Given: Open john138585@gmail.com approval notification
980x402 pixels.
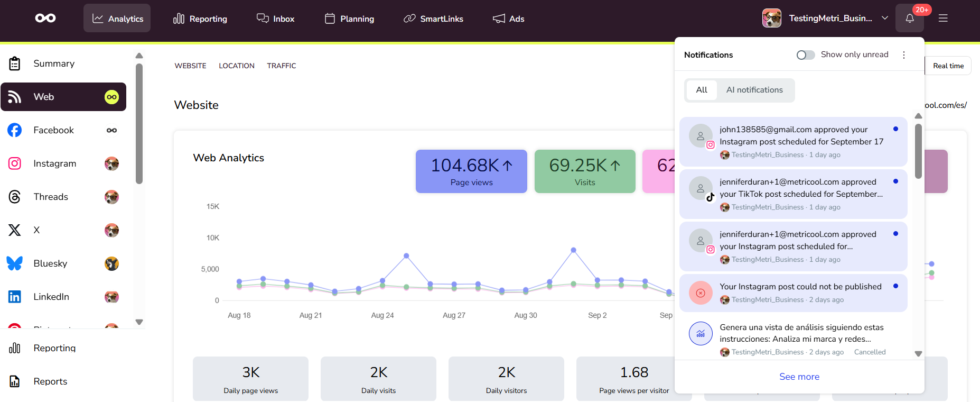Looking at the screenshot, I should [794, 142].
